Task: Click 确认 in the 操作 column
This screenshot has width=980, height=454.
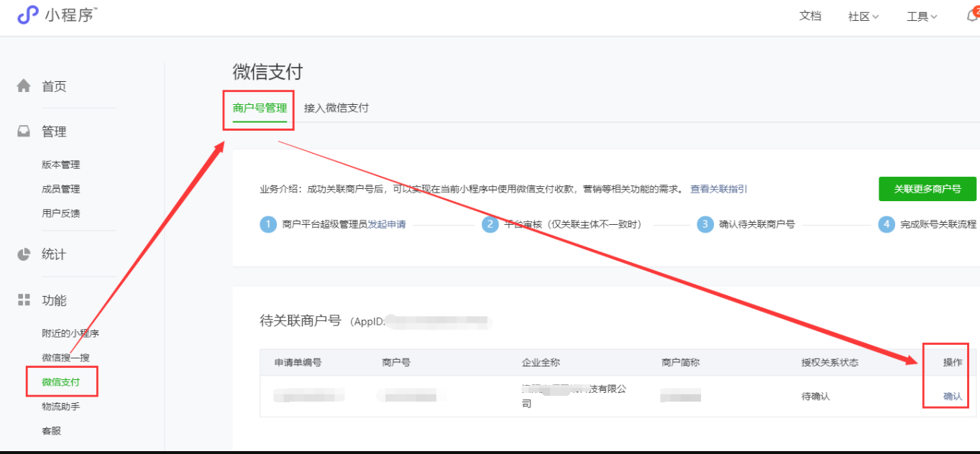Action: tap(953, 397)
